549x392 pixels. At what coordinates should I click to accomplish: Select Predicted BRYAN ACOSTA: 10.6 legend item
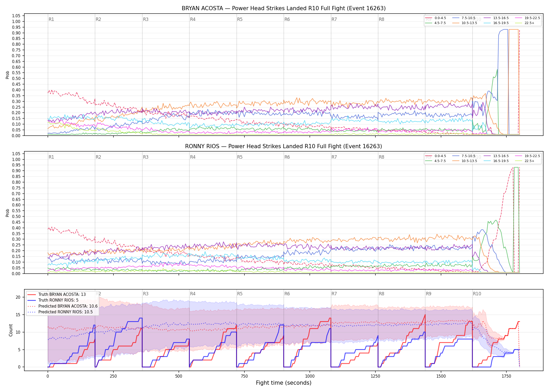[62, 306]
